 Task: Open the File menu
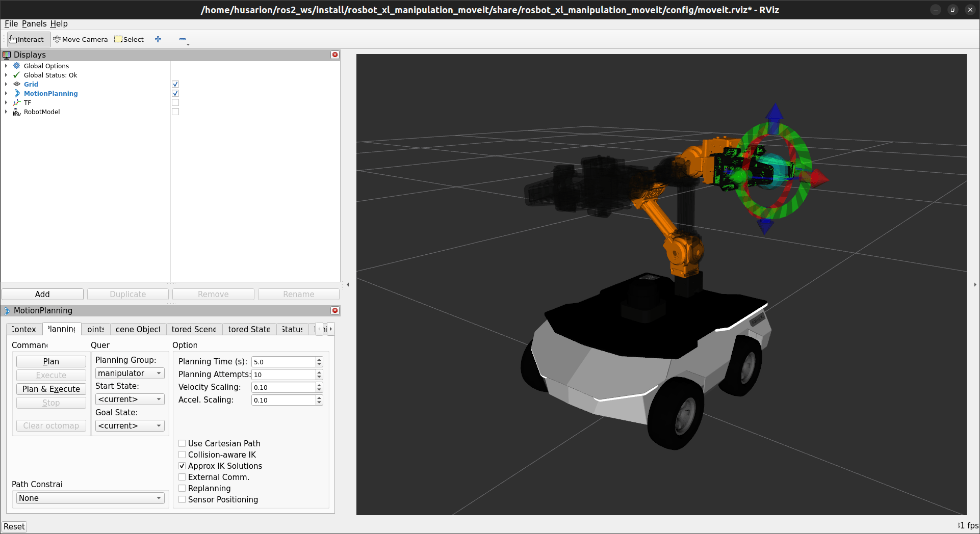pyautogui.click(x=11, y=23)
